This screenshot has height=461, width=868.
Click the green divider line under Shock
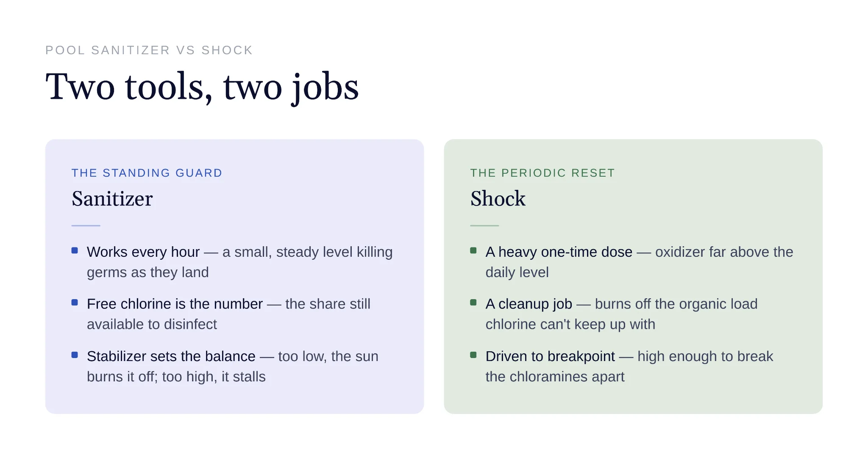click(x=484, y=225)
